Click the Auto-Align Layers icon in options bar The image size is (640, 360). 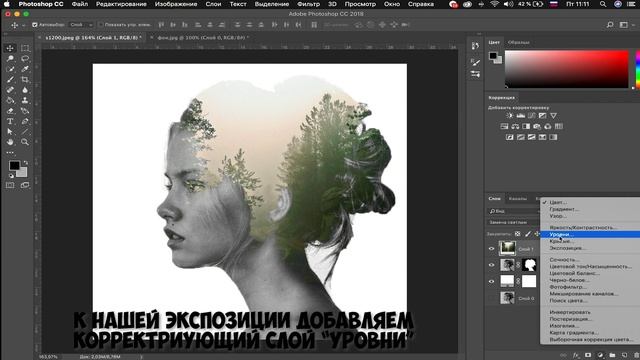[314, 25]
